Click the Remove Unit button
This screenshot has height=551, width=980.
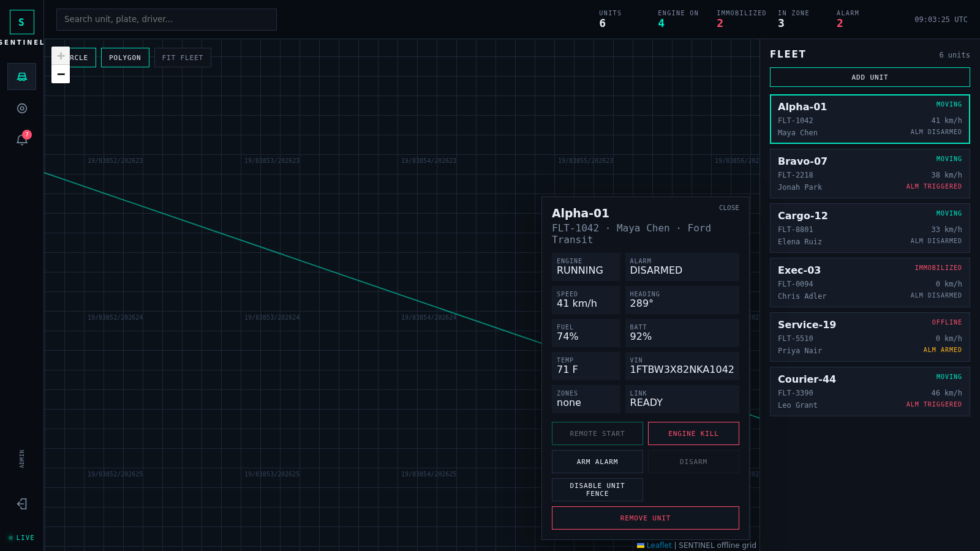coord(646,518)
